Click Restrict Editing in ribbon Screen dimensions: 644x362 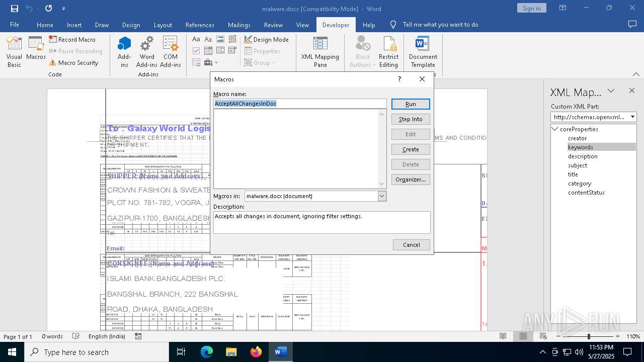point(388,52)
